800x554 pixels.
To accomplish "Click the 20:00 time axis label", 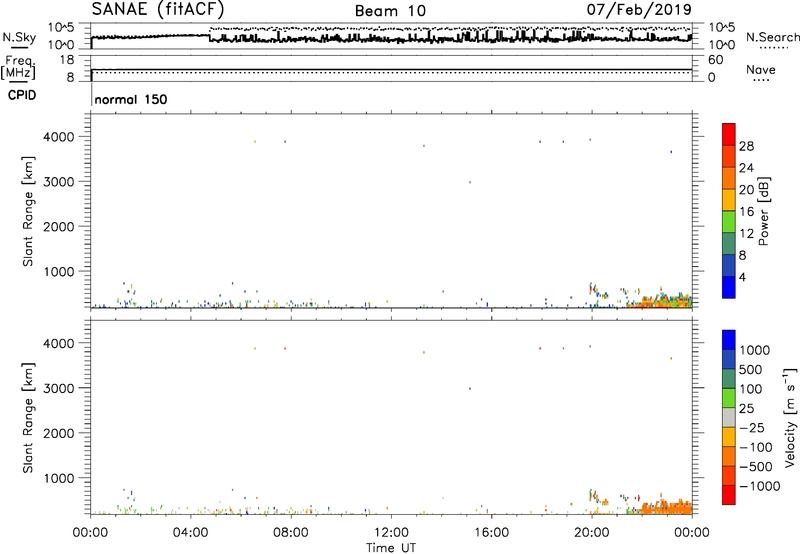I will [592, 533].
